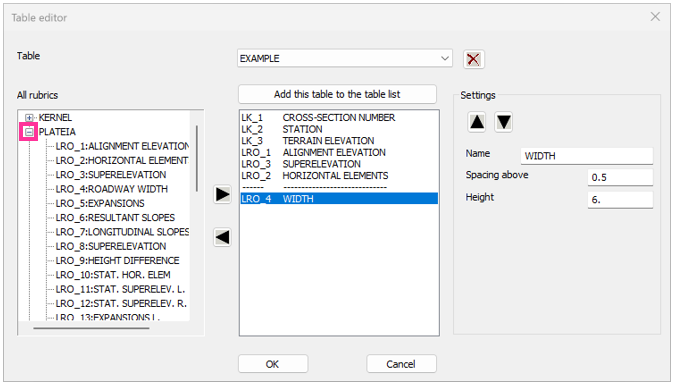Click Add this table to the table list
This screenshot has width=675, height=386.
pyautogui.click(x=337, y=94)
